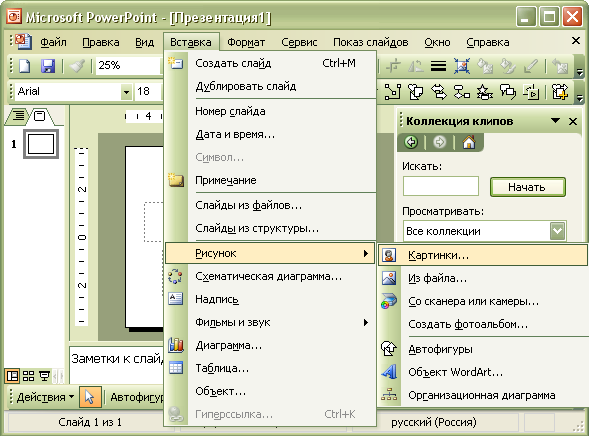Click the font size 18 box

click(x=149, y=91)
